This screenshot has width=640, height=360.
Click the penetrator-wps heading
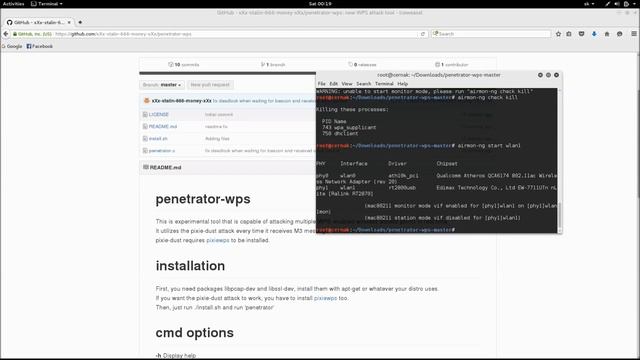pos(203,199)
